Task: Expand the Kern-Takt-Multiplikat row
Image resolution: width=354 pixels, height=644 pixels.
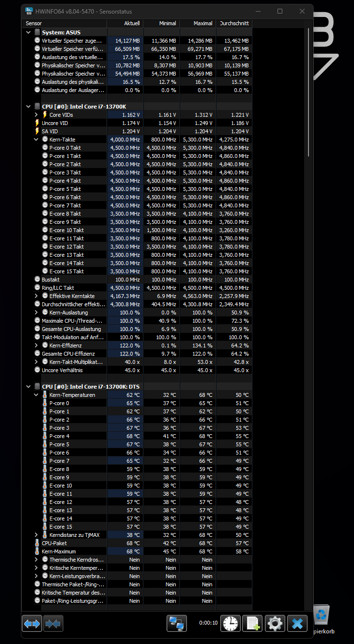Action: pos(36,362)
